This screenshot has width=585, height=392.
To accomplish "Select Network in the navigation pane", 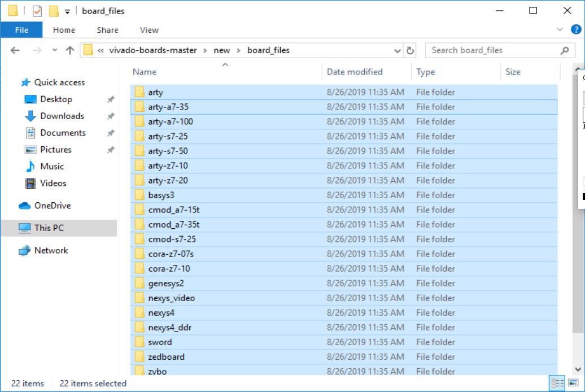I will (51, 250).
